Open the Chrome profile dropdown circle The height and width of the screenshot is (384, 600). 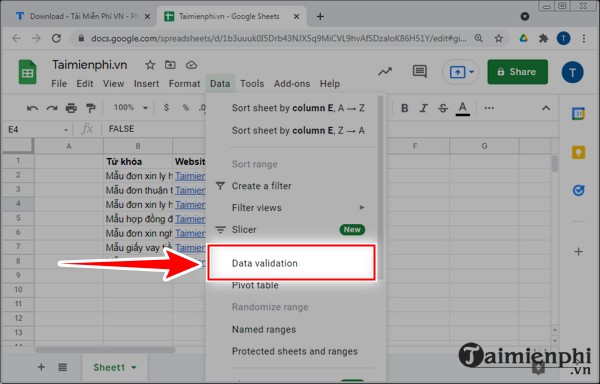coord(525,16)
